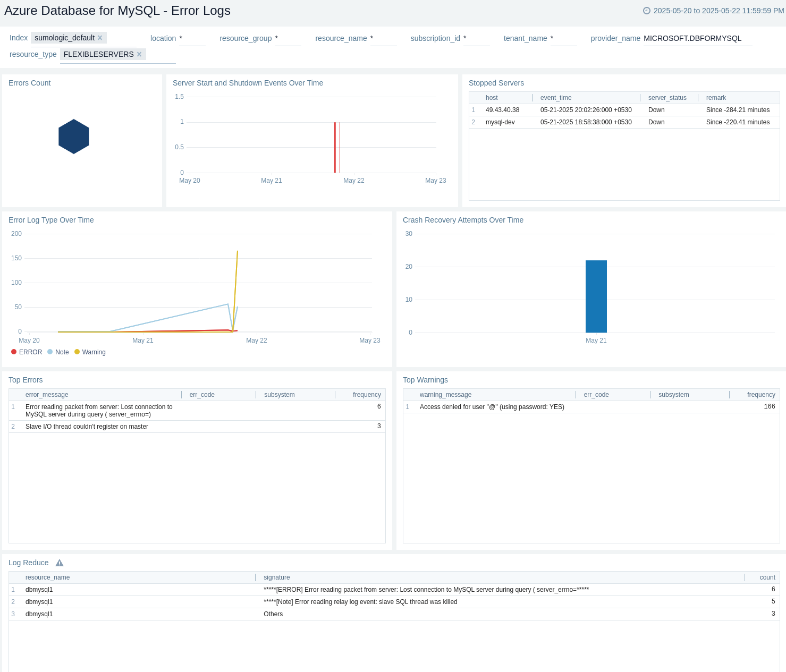Click 'Since -284.21 minutes' remark
The width and height of the screenshot is (786, 672).
point(738,110)
